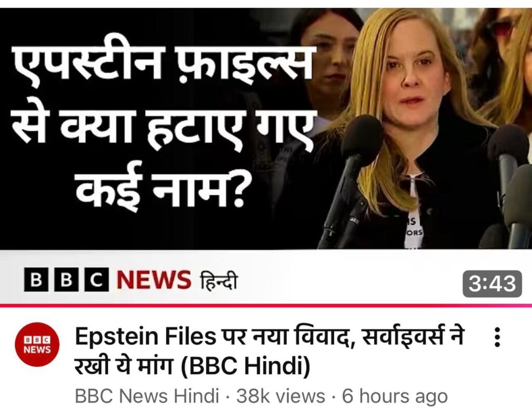Click the black BBC blocks logo in banner
532x418 pixels.
pos(66,279)
